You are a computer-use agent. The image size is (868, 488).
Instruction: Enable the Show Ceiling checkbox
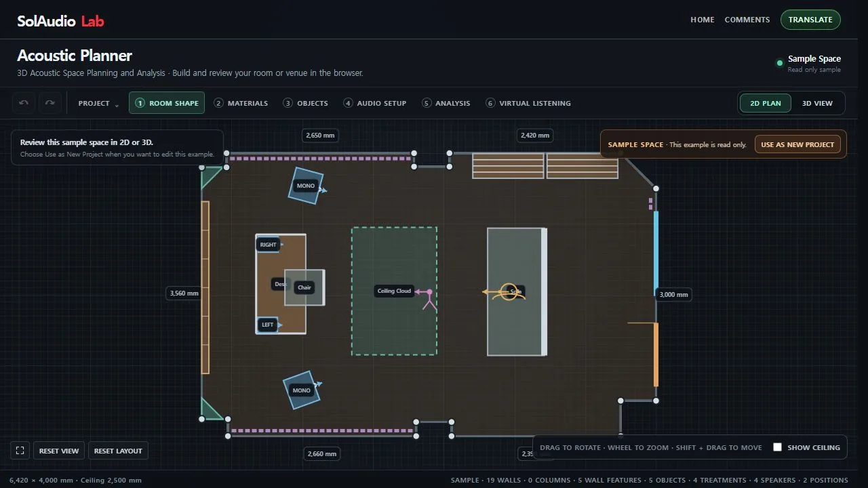778,447
